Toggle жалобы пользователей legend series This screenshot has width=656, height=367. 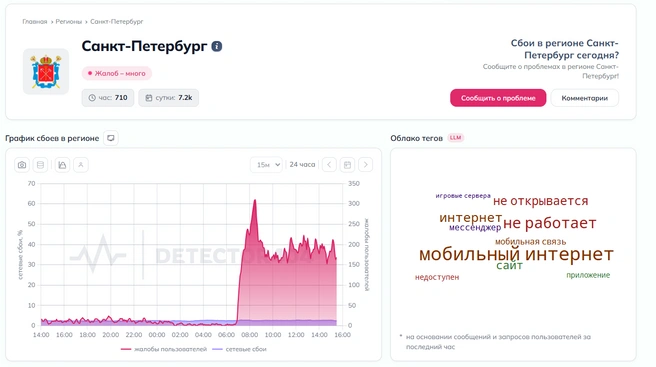coord(164,349)
